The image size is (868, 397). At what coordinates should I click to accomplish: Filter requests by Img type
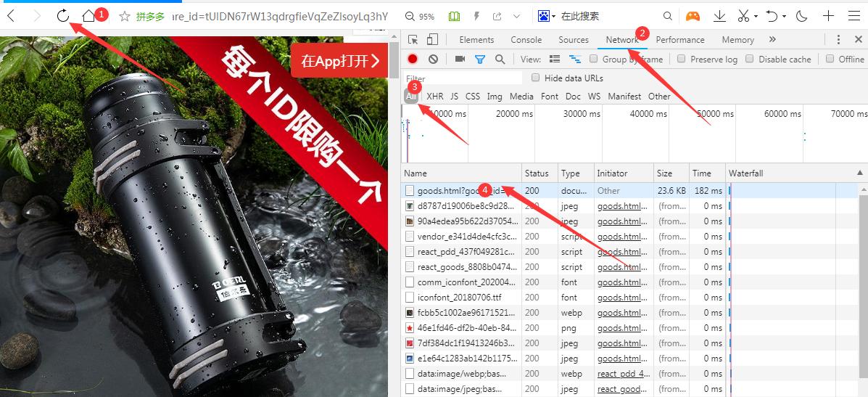coord(495,97)
